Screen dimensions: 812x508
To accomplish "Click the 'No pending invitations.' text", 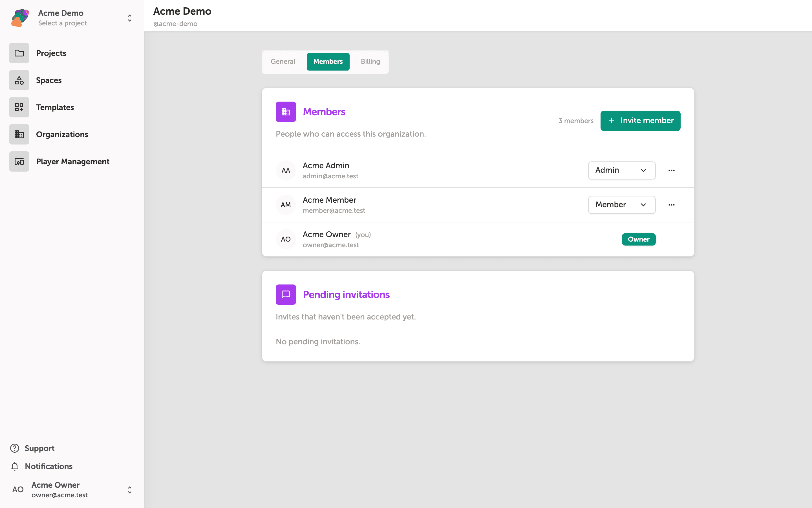I will tap(318, 342).
